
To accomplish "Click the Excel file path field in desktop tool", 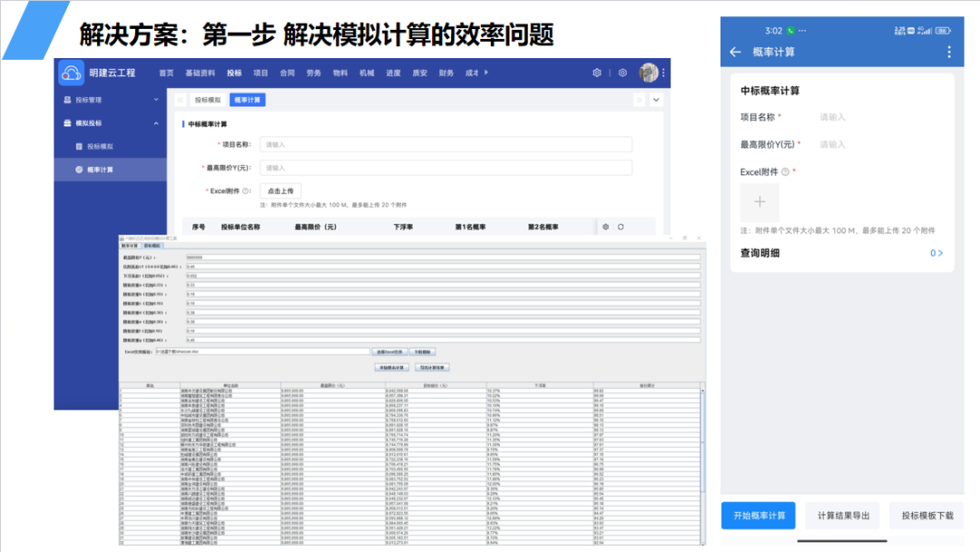I will (262, 352).
